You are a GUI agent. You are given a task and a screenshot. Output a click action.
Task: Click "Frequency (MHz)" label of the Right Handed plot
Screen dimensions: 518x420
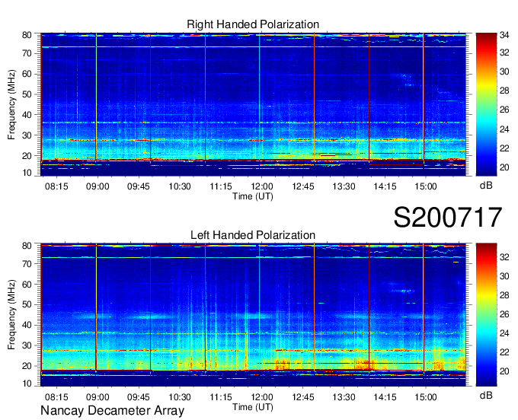(11, 104)
